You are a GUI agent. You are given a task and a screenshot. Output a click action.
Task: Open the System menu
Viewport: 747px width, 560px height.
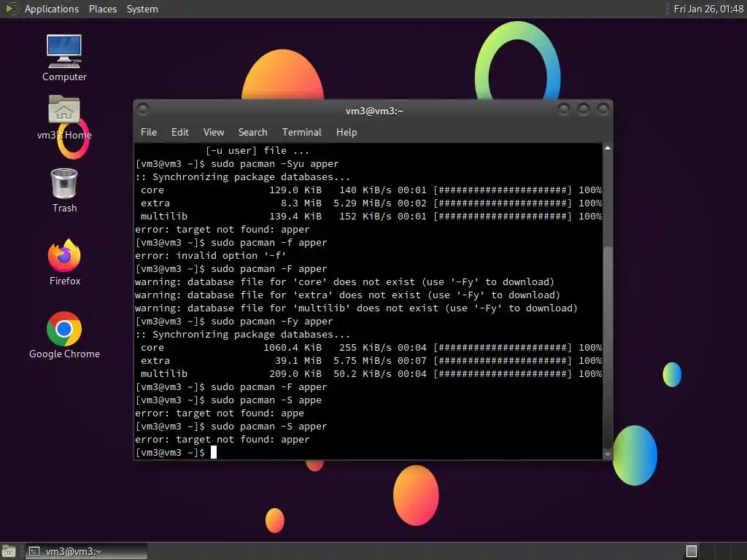(142, 9)
